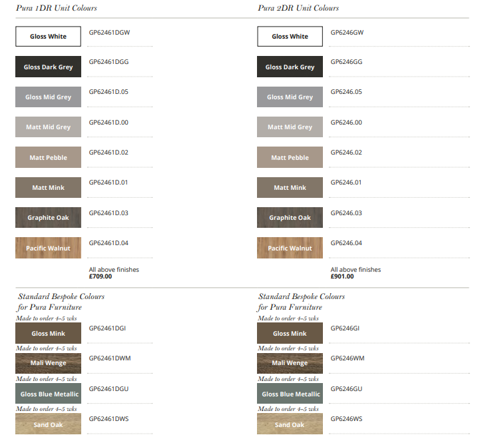
Task: Click product code GP62461DGW
Action: pos(109,32)
